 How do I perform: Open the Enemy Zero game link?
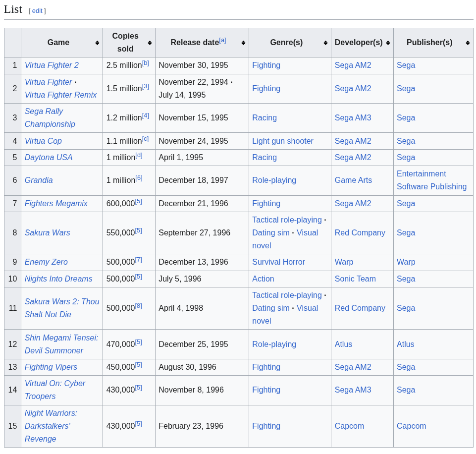(46, 262)
